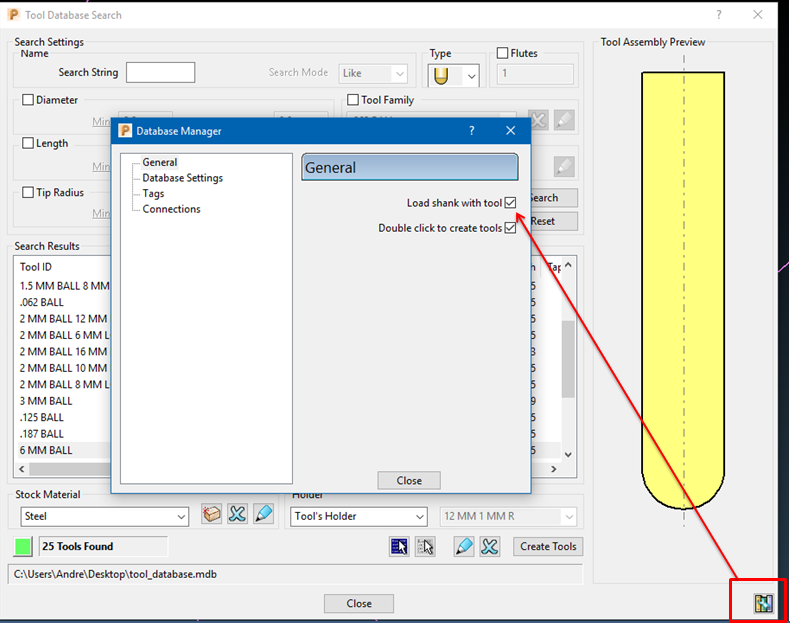Viewport: 790px width, 623px height.
Task: Select the 6 MM BALL row
Action: click(x=64, y=450)
